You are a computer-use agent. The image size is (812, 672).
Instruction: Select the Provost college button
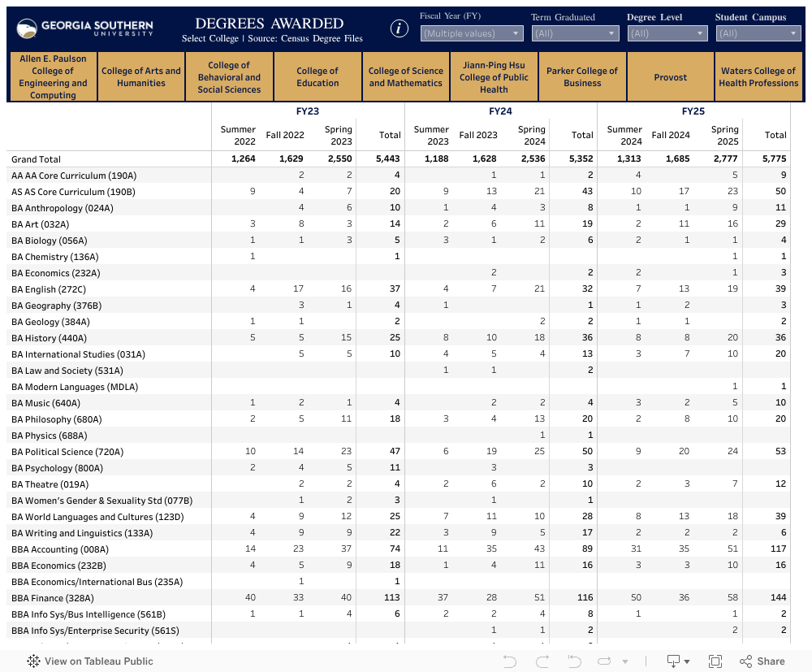pos(671,77)
